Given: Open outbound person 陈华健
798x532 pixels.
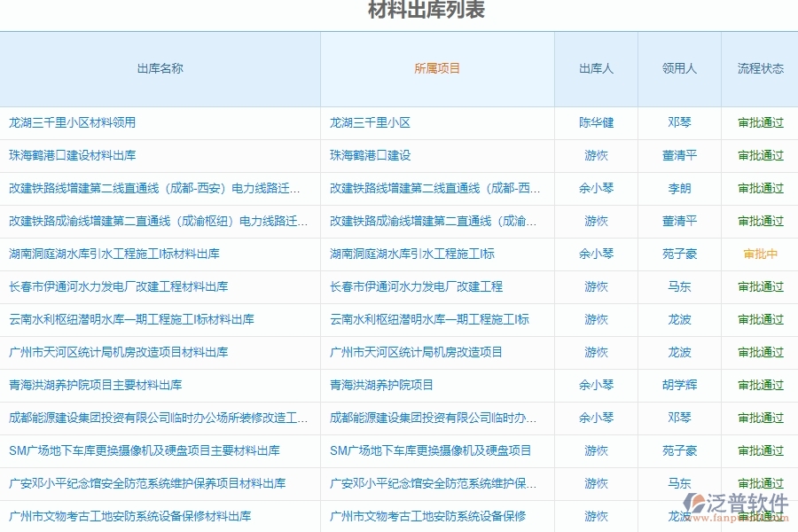Looking at the screenshot, I should pos(595,123).
